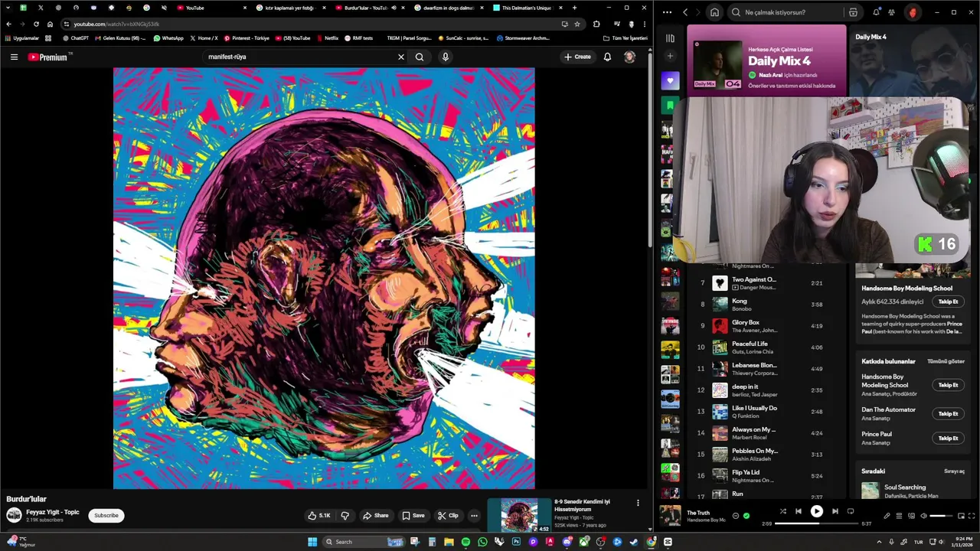Follow Prince Paul

[x=948, y=439]
